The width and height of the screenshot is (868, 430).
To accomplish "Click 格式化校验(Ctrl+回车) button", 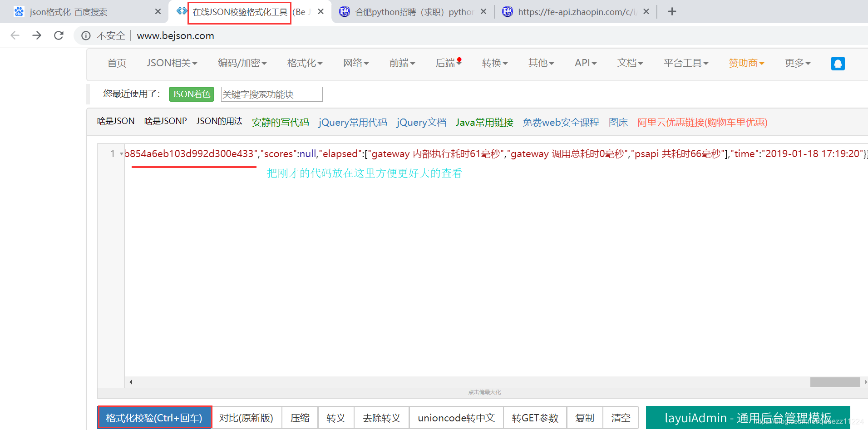I will (x=154, y=418).
